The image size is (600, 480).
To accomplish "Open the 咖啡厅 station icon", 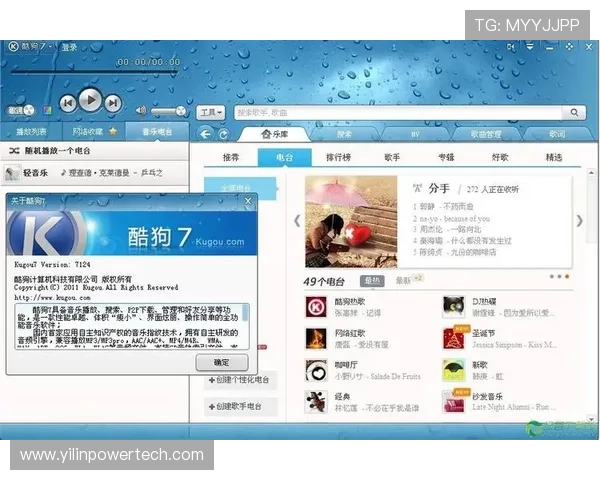I will pos(316,370).
